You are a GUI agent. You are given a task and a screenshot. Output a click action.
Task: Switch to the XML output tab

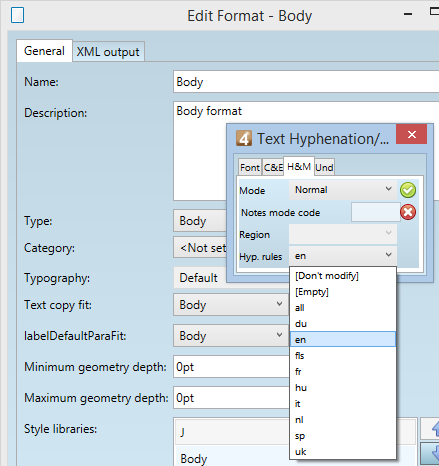(108, 52)
